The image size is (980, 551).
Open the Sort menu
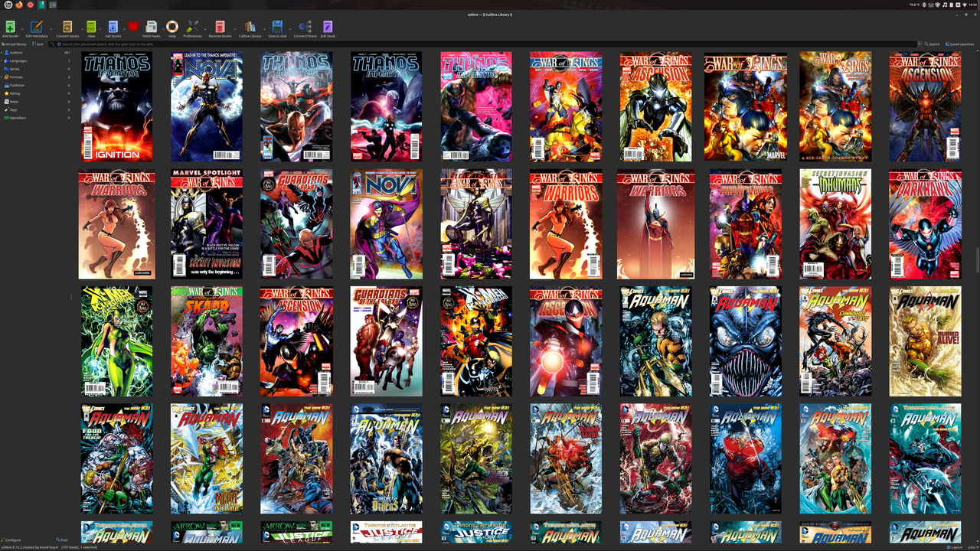(x=38, y=44)
